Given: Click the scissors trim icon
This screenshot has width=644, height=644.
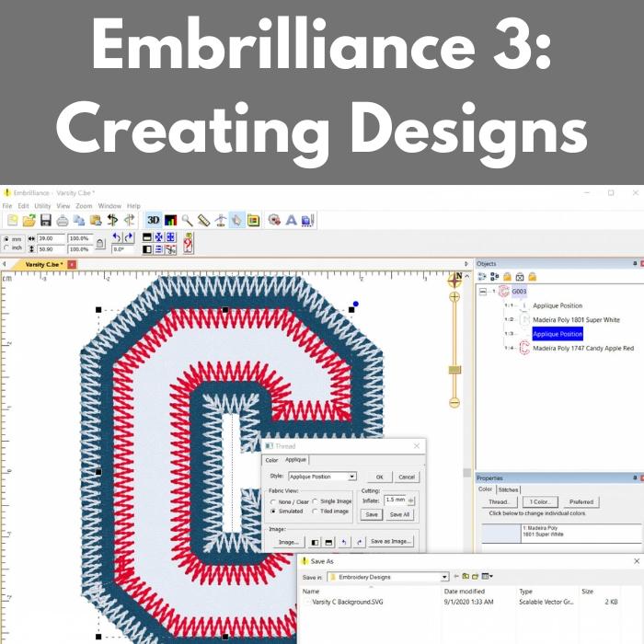Looking at the screenshot, I should (171, 249).
